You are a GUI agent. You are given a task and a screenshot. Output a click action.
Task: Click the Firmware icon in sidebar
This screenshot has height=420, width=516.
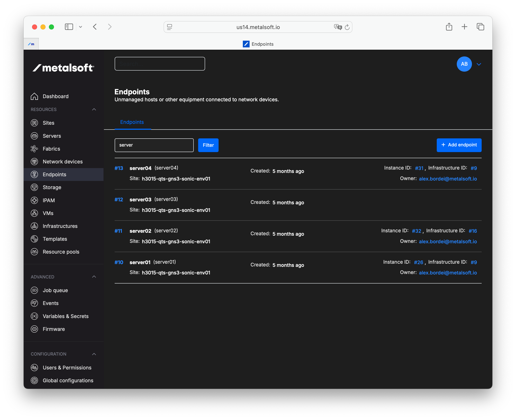34,329
